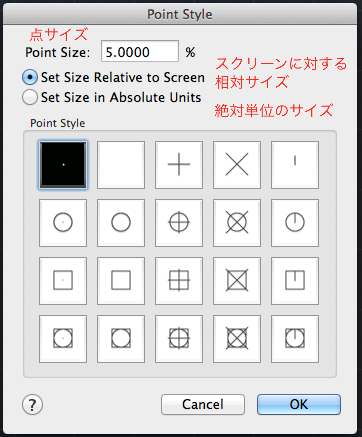Image resolution: width=362 pixels, height=437 pixels.
Task: Choose circle-in-square with X style
Action: pos(237,339)
